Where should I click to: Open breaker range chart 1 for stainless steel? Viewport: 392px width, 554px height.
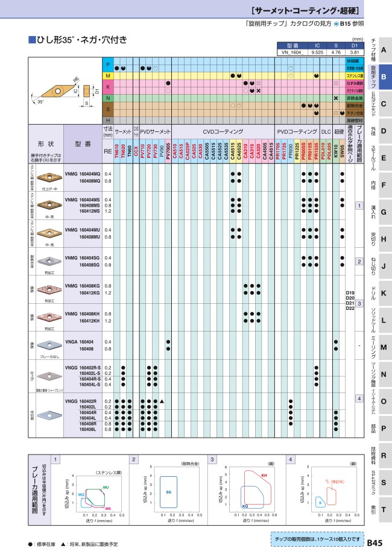tap(90, 488)
